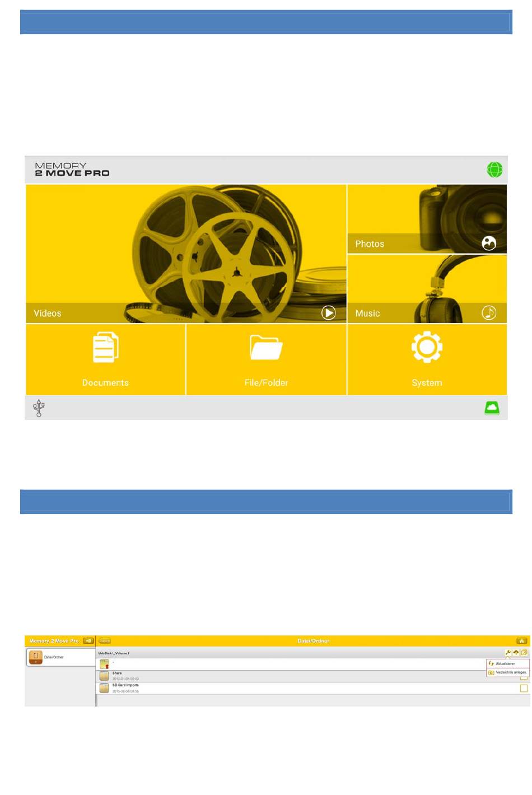
Task: Open the Photos tile
Action: [427, 219]
